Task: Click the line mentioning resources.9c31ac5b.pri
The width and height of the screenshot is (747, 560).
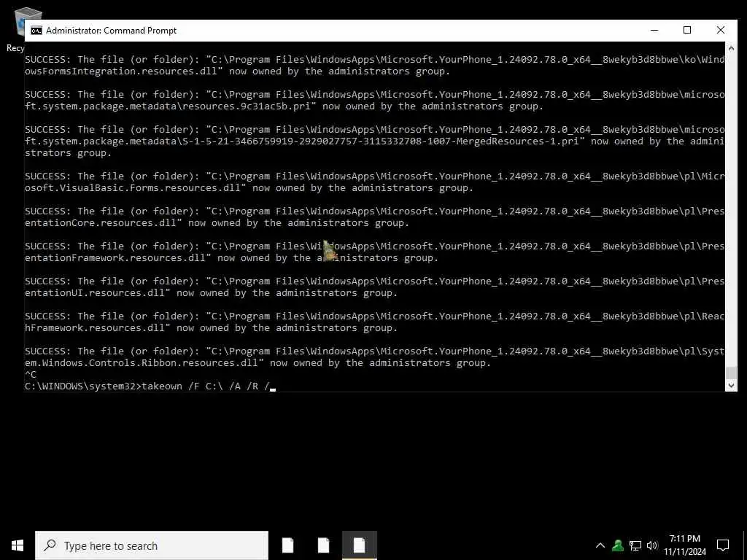Action: (x=374, y=100)
